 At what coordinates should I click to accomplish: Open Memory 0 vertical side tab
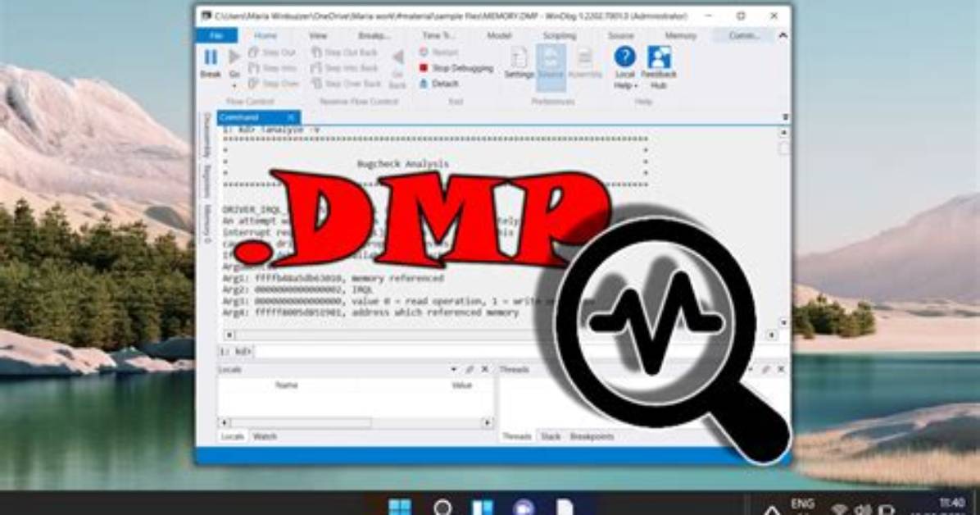(206, 223)
